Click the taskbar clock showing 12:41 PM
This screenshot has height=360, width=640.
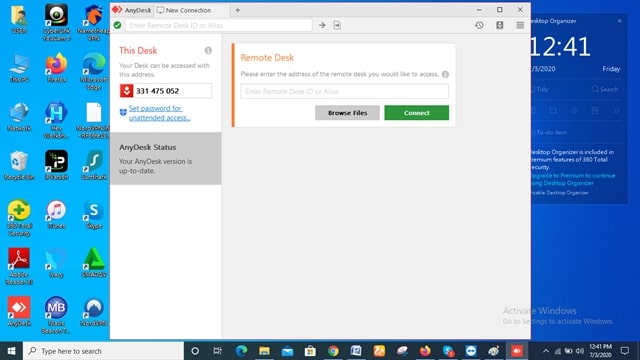point(600,351)
